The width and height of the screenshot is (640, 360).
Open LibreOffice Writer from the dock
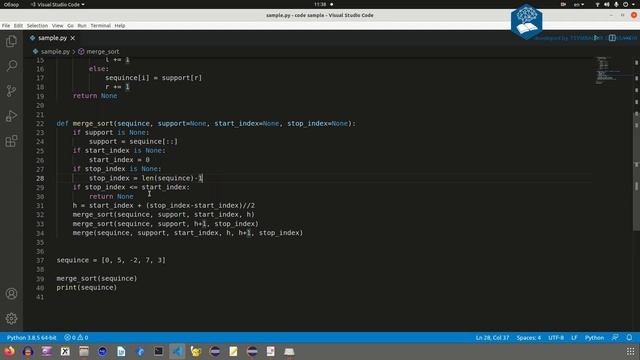coord(121,351)
